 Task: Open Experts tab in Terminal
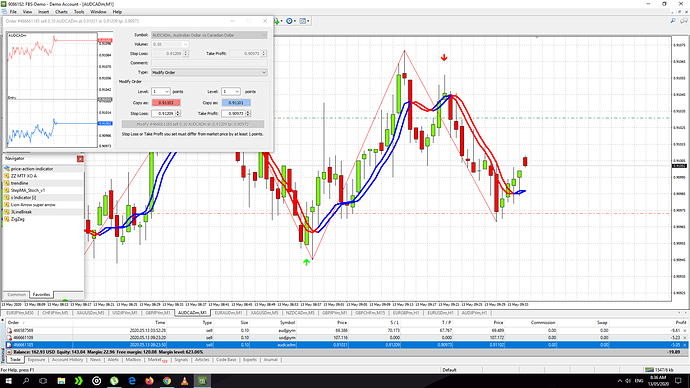click(250, 360)
